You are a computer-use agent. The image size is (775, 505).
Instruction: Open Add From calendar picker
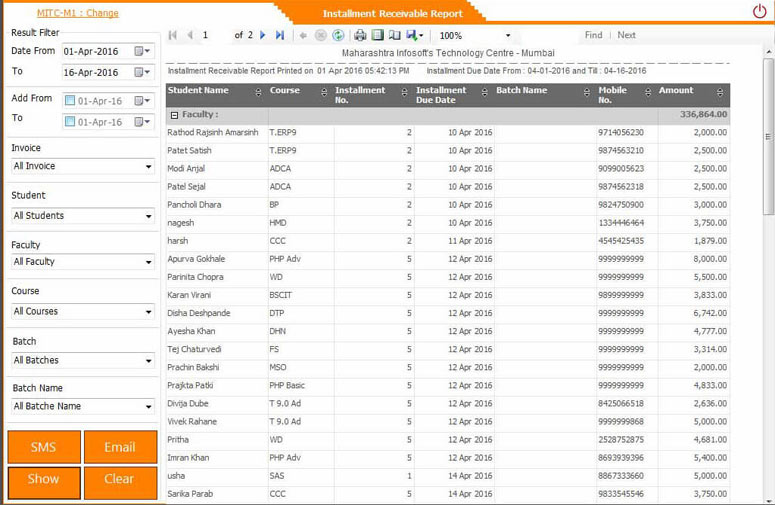pyautogui.click(x=142, y=101)
